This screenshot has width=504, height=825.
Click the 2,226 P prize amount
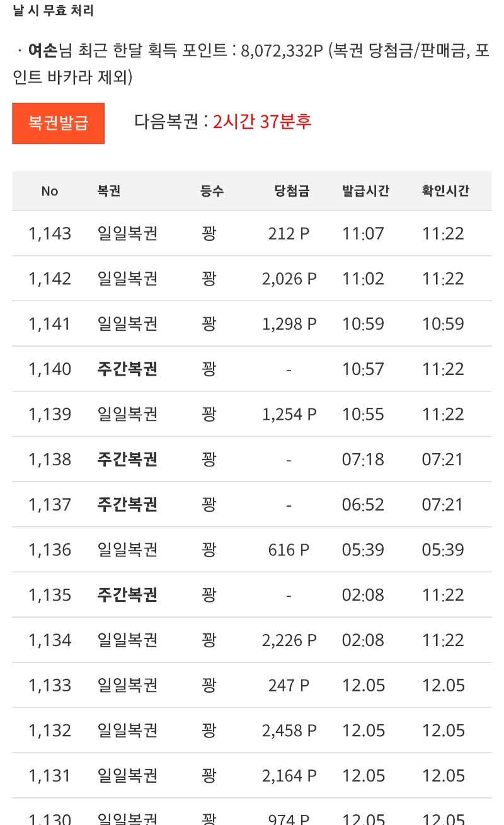[289, 640]
